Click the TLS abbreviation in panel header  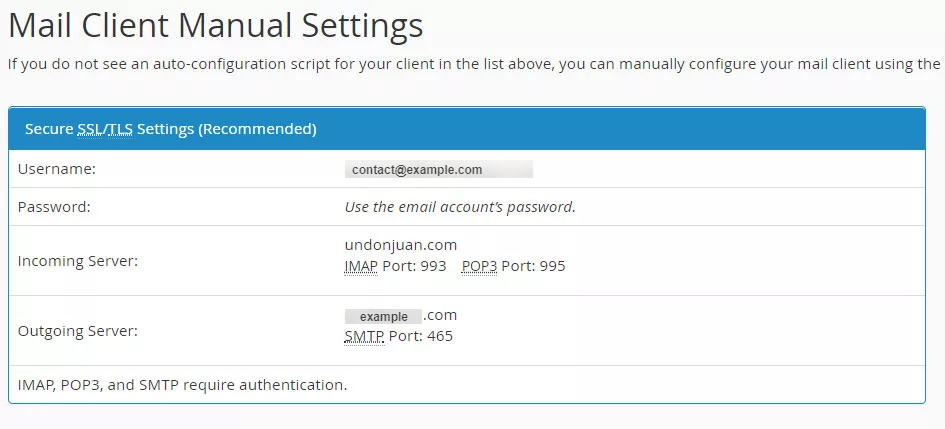click(x=120, y=129)
